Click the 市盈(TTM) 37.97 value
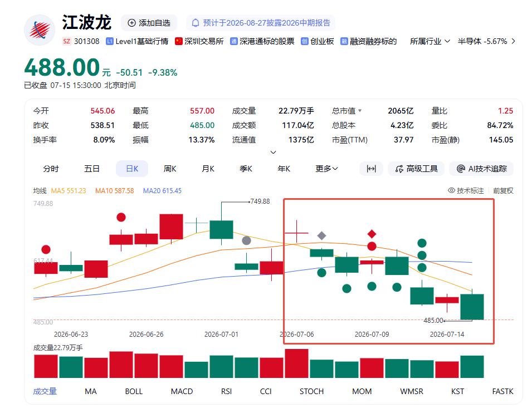 403,140
